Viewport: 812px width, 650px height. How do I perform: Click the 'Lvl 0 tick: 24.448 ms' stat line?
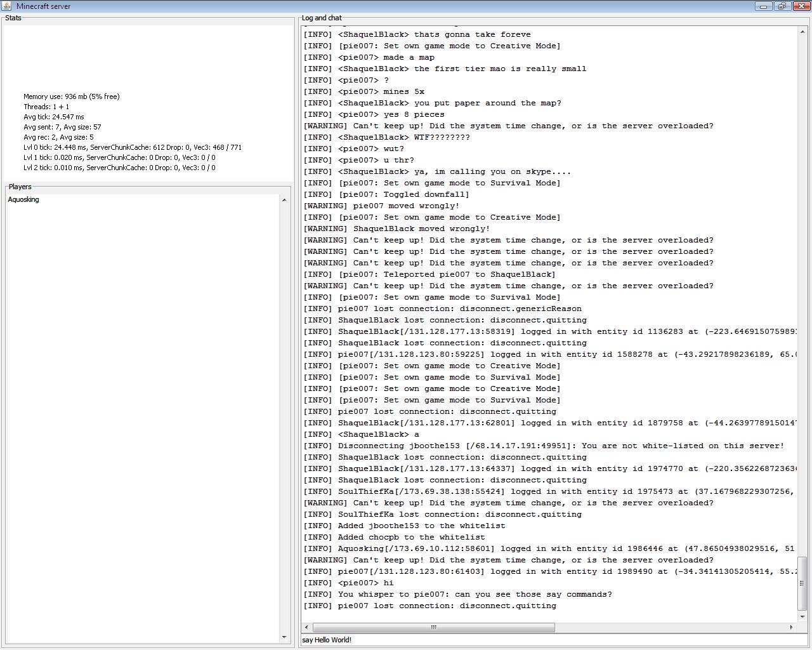tap(133, 147)
